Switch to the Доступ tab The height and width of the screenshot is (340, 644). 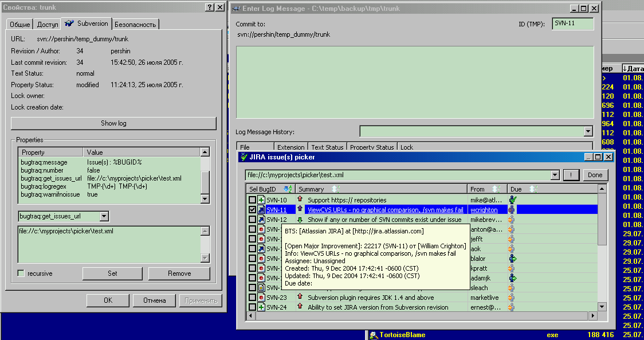click(47, 25)
